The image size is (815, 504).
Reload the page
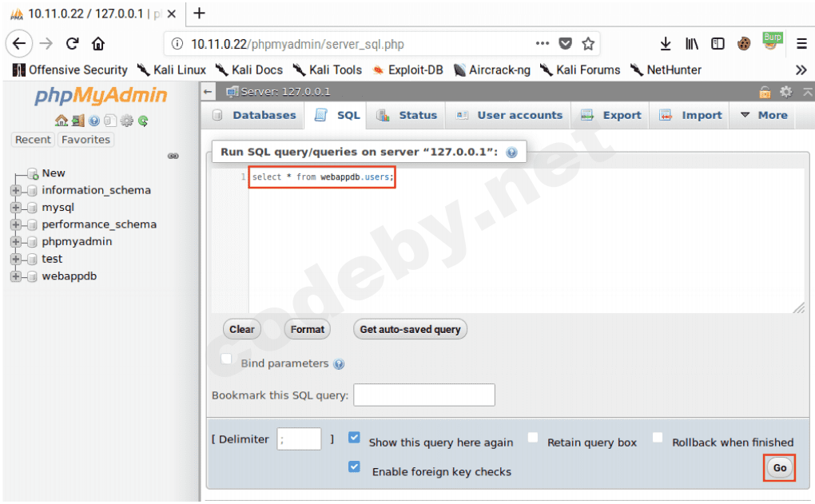point(72,44)
